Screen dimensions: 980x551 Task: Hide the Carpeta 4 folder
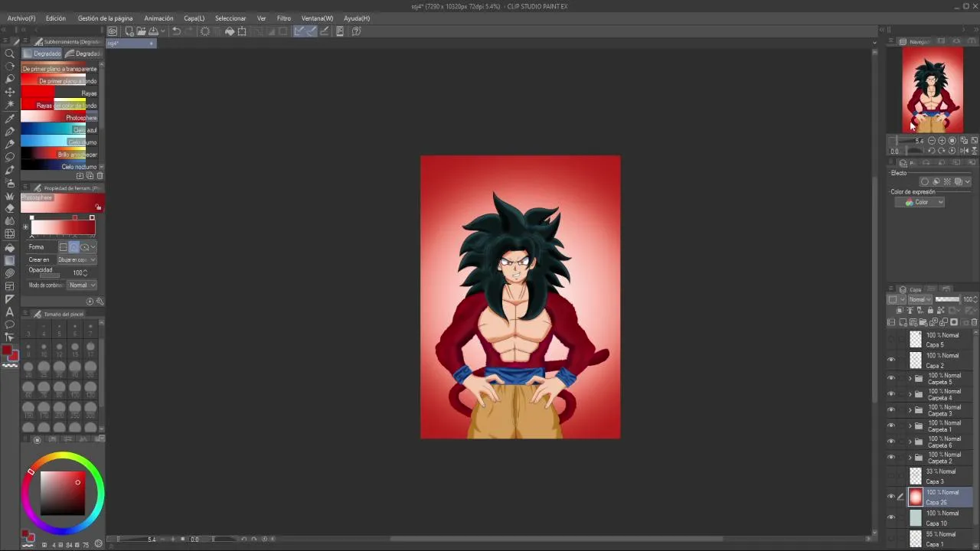[891, 394]
